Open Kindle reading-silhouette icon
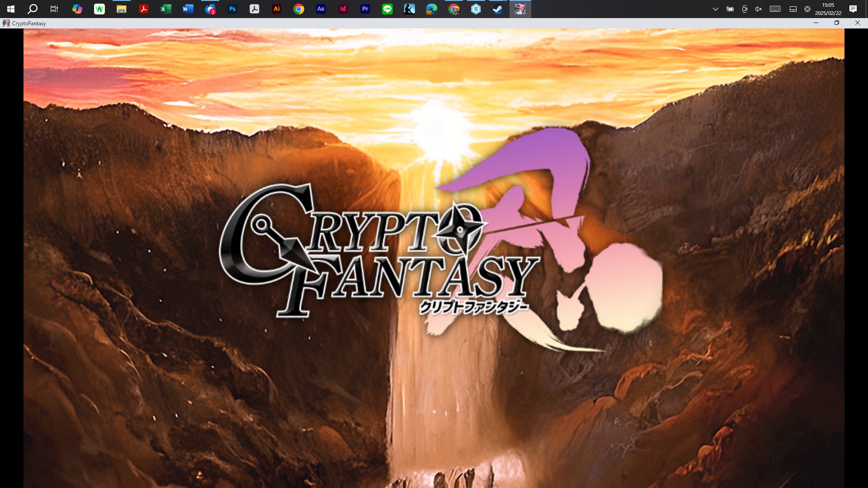Screen dimensions: 868x488 pos(410,9)
